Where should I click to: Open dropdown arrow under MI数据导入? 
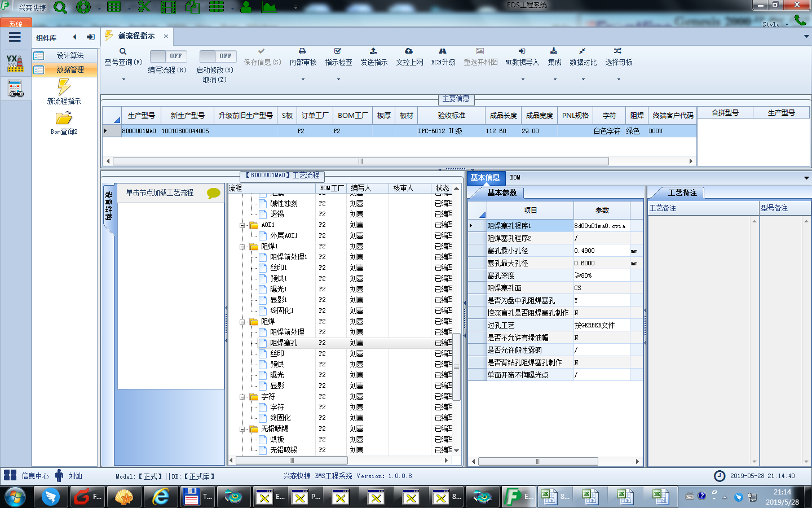[x=523, y=80]
